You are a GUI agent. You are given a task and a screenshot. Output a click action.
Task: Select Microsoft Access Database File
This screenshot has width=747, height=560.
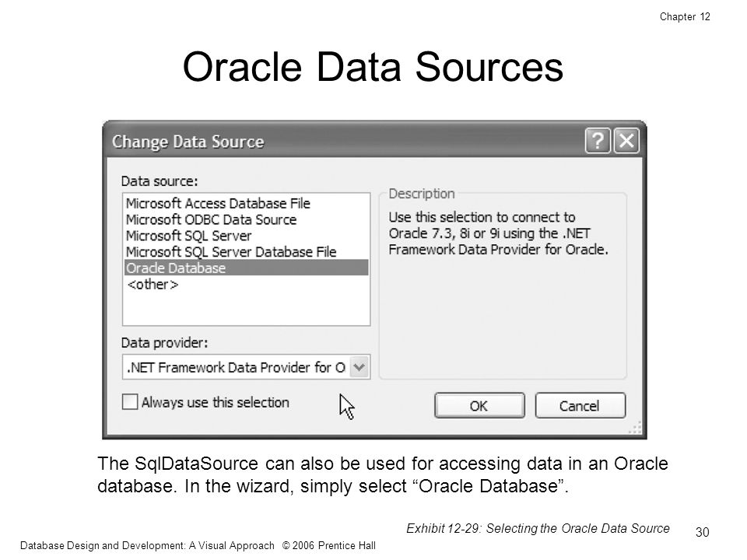tap(218, 204)
